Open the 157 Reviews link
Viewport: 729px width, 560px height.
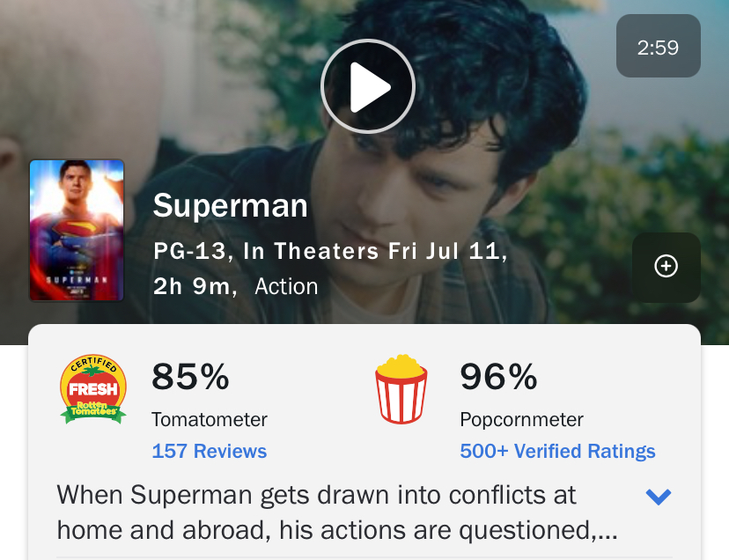point(210,451)
